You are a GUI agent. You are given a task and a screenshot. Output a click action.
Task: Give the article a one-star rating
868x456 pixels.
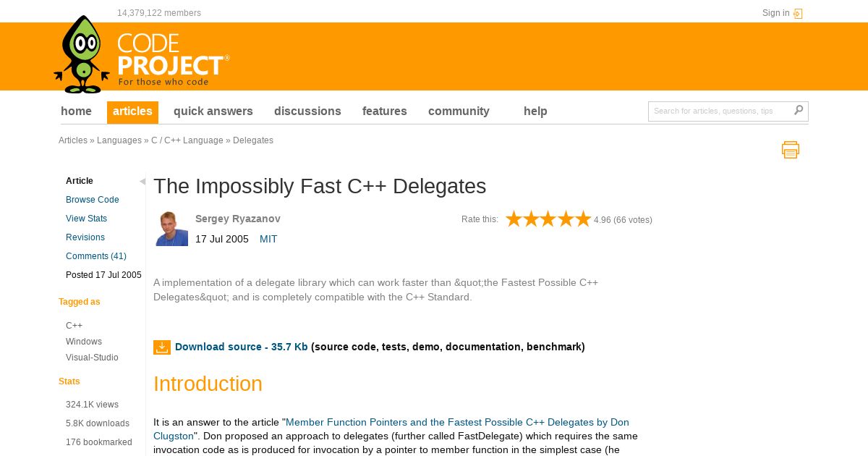tap(514, 219)
